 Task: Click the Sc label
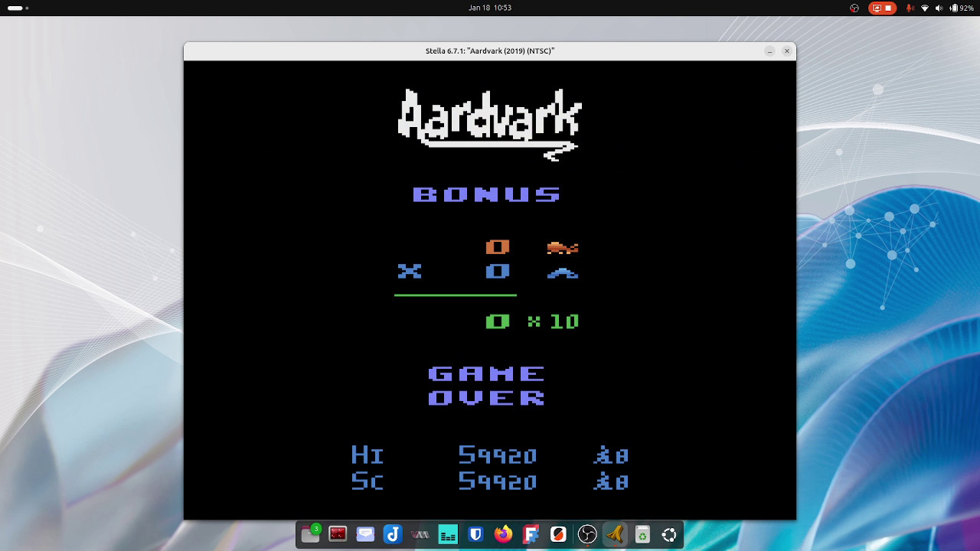click(367, 481)
